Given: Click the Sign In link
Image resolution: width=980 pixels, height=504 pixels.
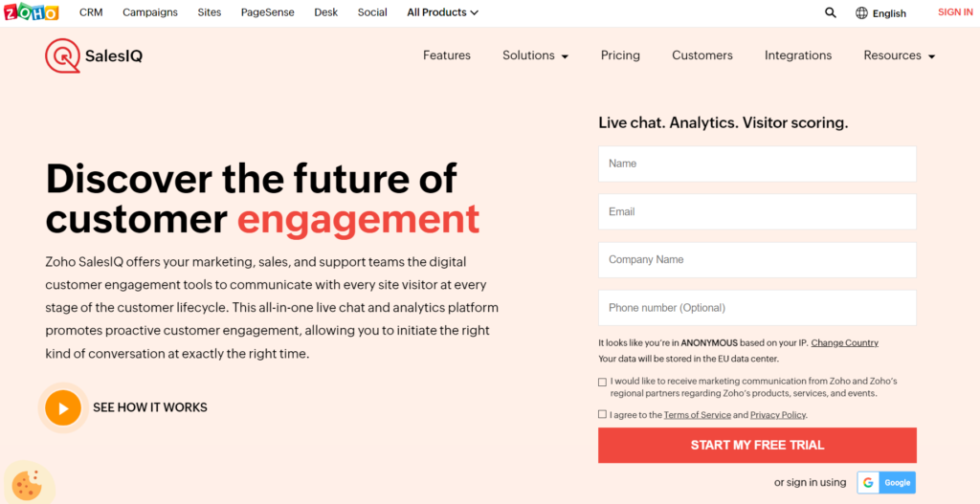Looking at the screenshot, I should [x=955, y=12].
